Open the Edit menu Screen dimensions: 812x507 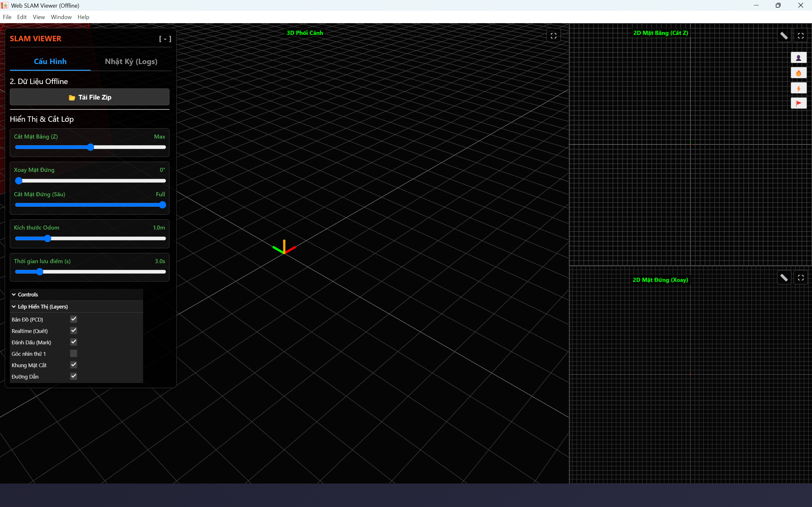click(22, 17)
